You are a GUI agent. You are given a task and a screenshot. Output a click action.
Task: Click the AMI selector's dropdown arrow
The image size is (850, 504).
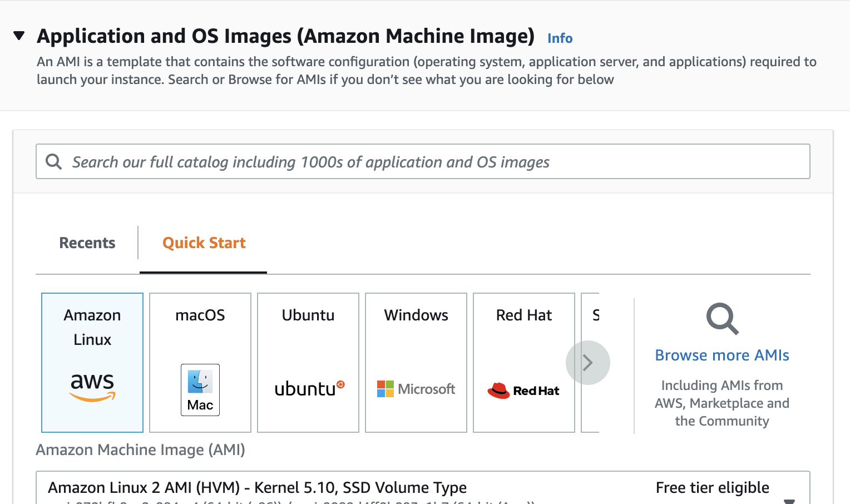coord(789,500)
